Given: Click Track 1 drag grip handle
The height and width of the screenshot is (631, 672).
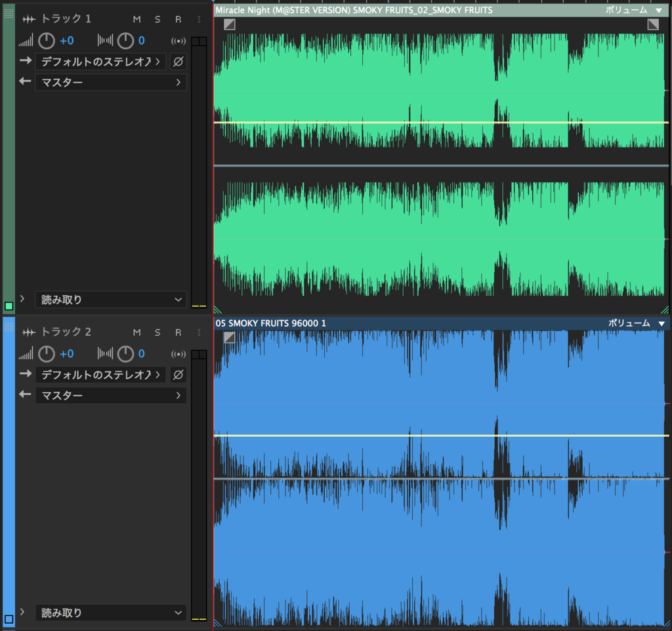Looking at the screenshot, I should click(9, 13).
